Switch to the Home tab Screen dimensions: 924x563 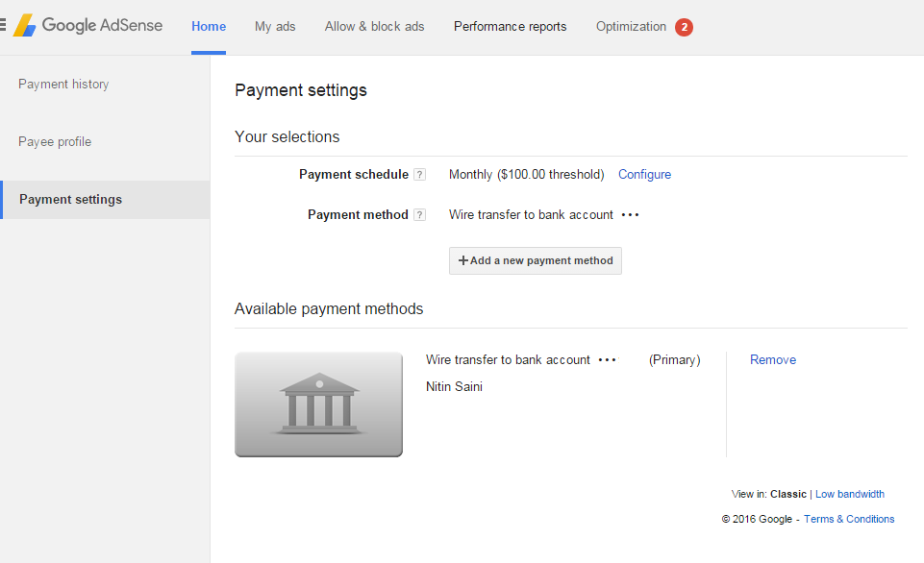pyautogui.click(x=209, y=27)
